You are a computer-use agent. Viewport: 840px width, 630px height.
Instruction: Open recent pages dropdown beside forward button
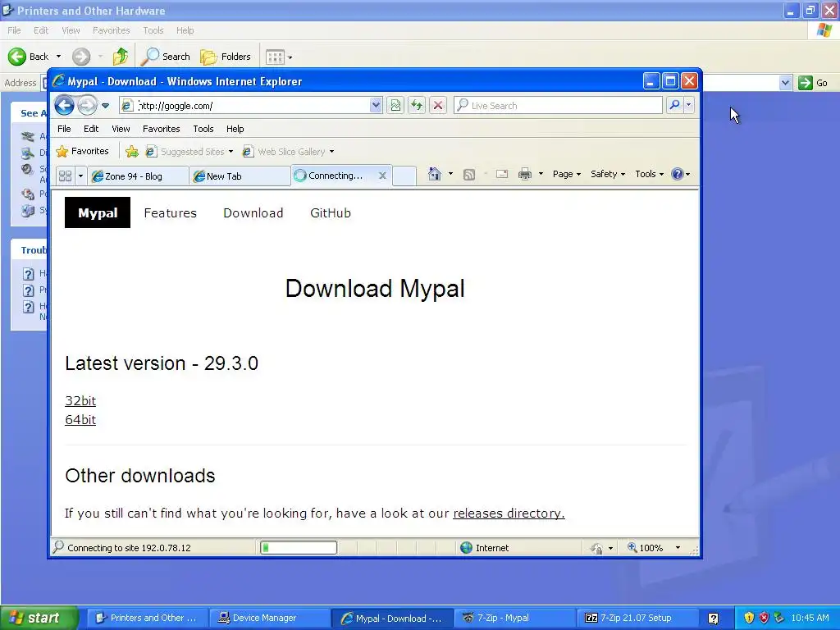(106, 106)
